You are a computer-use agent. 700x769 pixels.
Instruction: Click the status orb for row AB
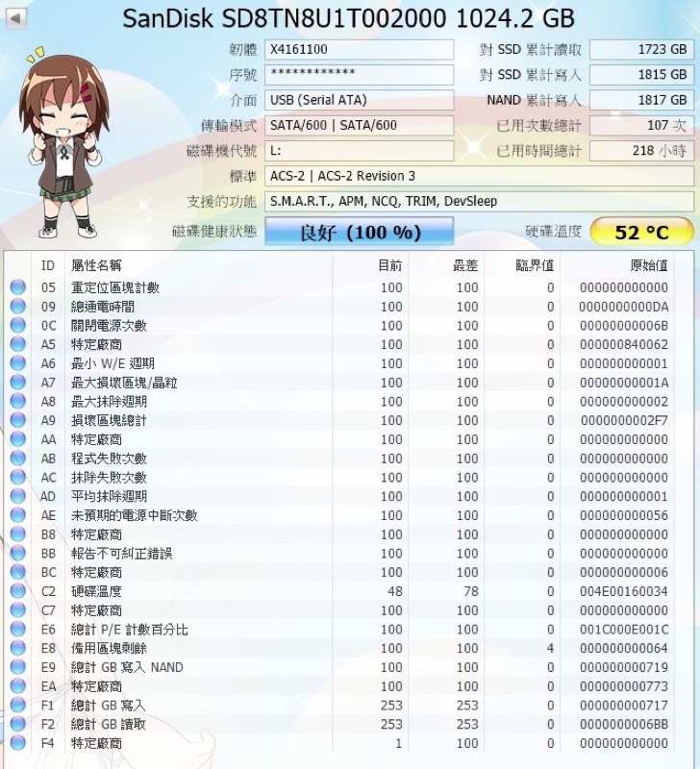17,459
